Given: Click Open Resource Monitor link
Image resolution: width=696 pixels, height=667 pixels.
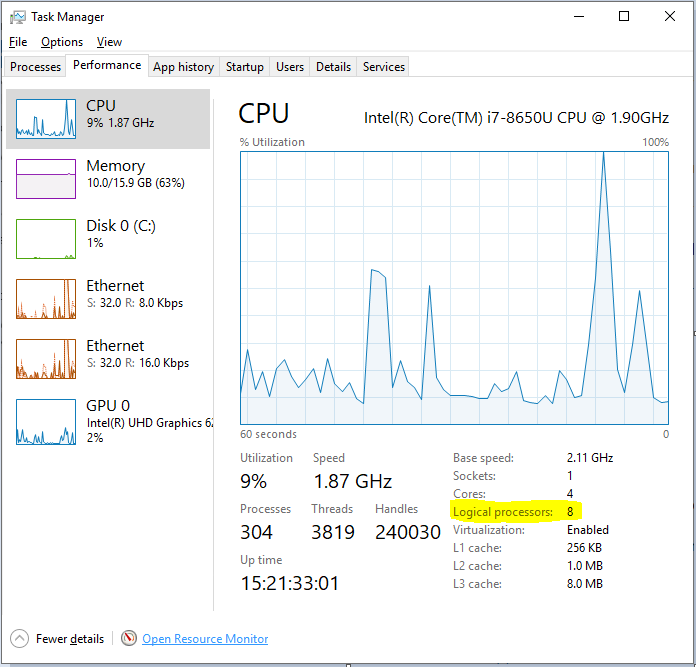Looking at the screenshot, I should 205,639.
